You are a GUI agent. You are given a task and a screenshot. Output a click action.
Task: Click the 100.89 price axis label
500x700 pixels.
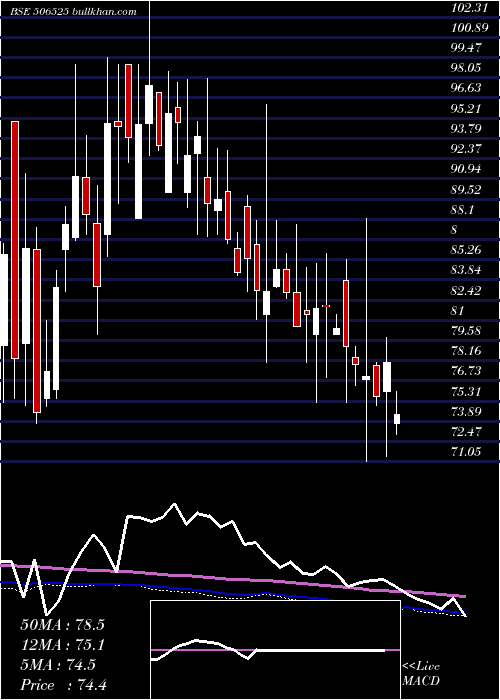tap(467, 28)
